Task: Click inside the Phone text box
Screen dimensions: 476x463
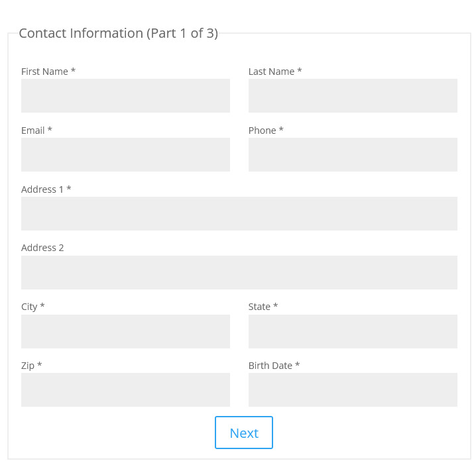Action: (x=353, y=154)
